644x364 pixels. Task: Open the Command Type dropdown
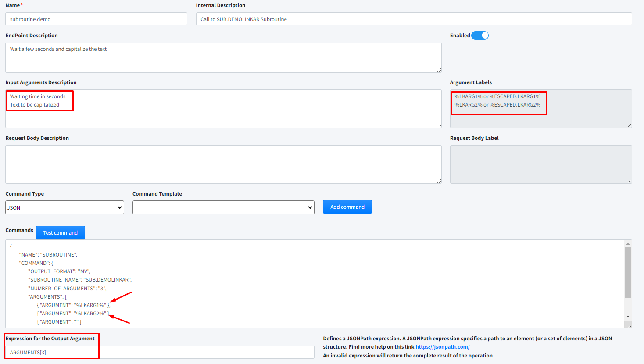64,207
